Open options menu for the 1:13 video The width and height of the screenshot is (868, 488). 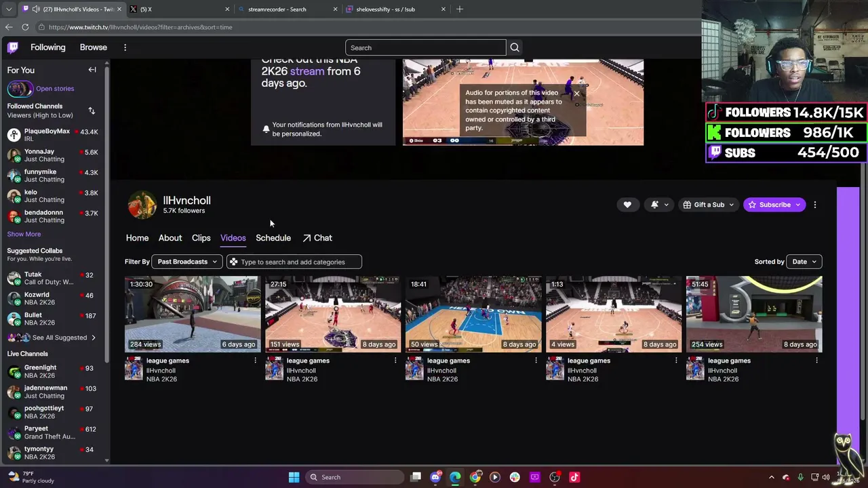(676, 361)
